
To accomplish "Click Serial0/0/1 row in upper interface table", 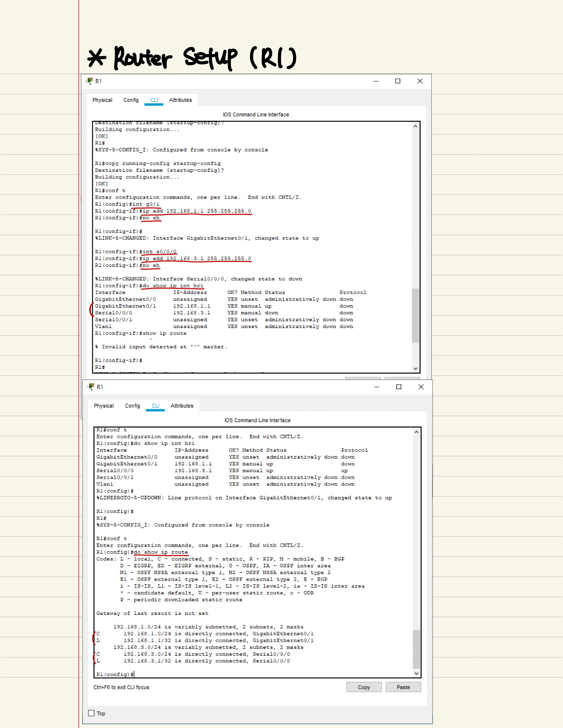I will click(x=224, y=320).
